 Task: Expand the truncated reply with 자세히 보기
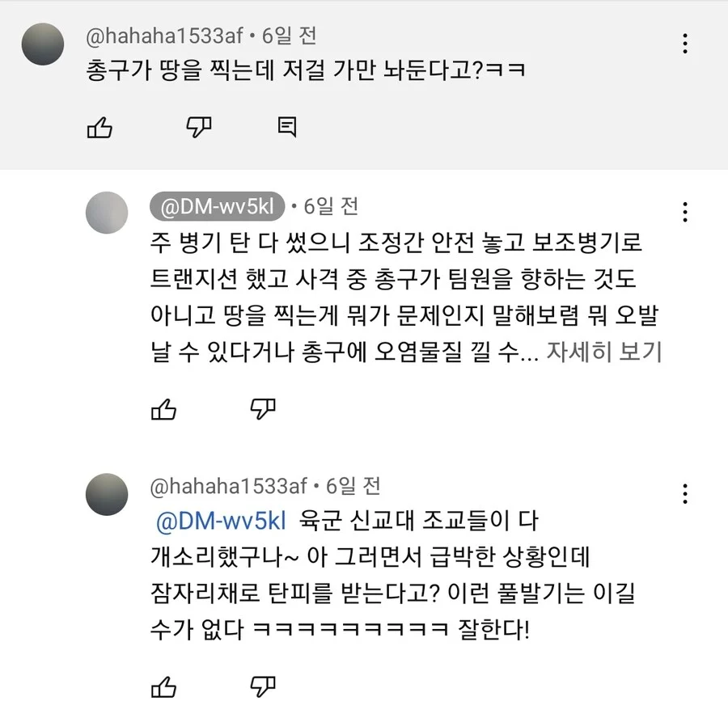pyautogui.click(x=604, y=353)
